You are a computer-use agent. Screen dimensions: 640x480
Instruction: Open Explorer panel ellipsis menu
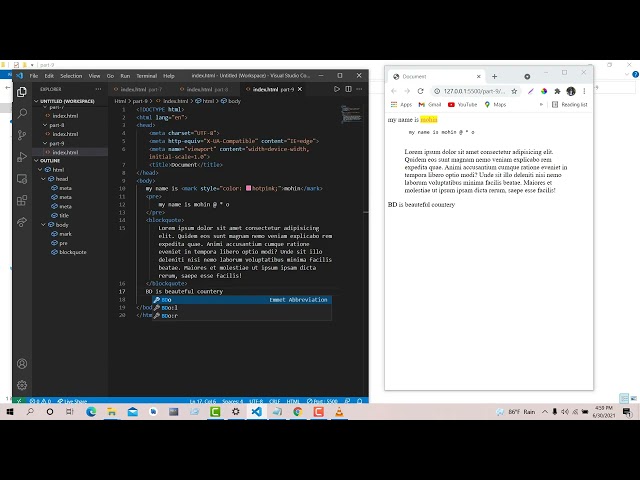(x=98, y=89)
